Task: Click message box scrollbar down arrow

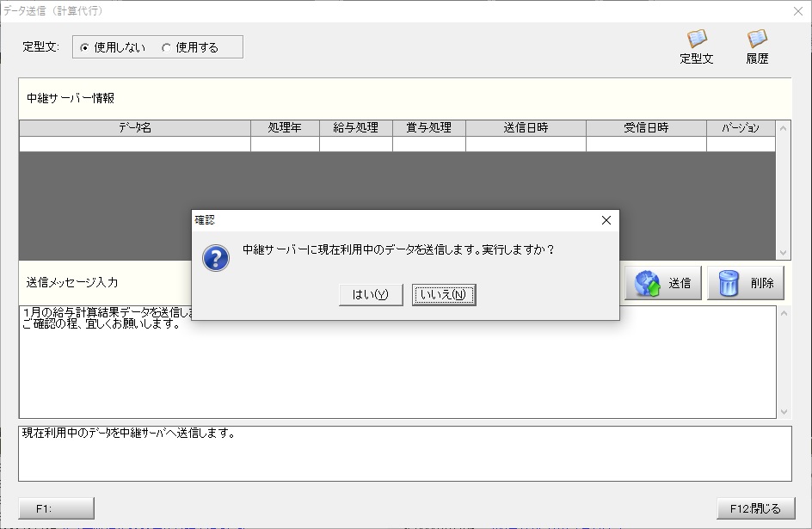Action: (784, 412)
